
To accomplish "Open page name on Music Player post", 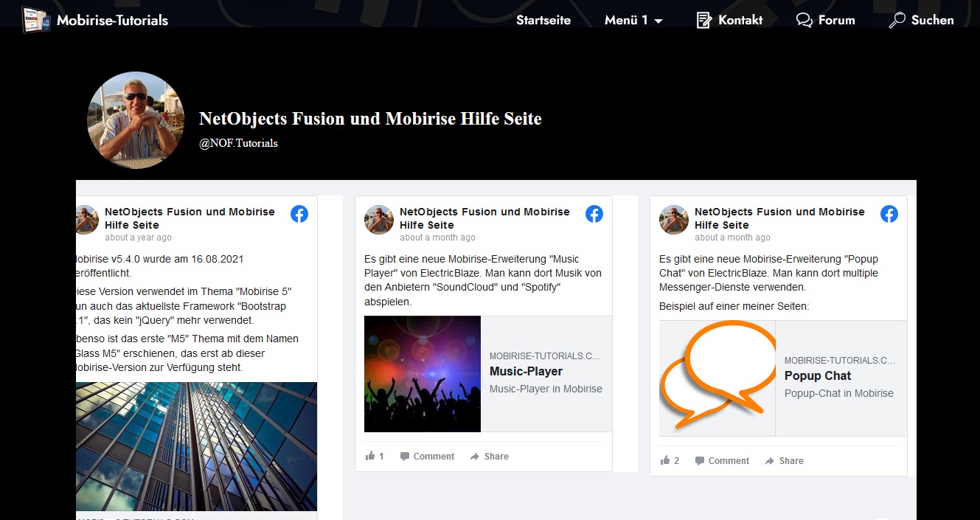I will click(x=484, y=218).
